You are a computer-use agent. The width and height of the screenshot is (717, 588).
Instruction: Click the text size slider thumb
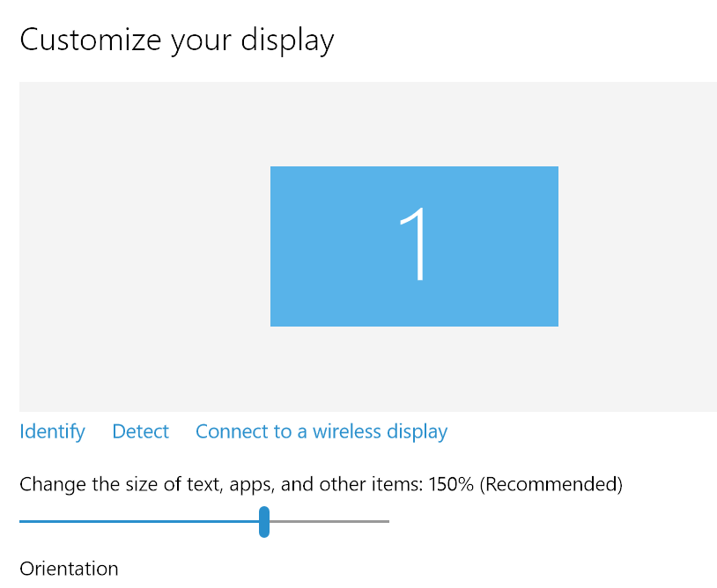click(264, 521)
